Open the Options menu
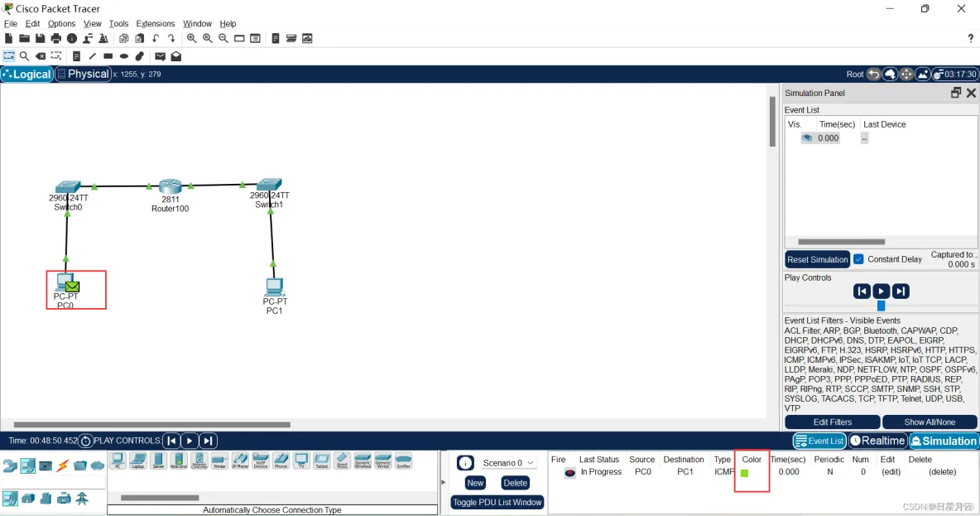This screenshot has width=980, height=516. [x=61, y=24]
